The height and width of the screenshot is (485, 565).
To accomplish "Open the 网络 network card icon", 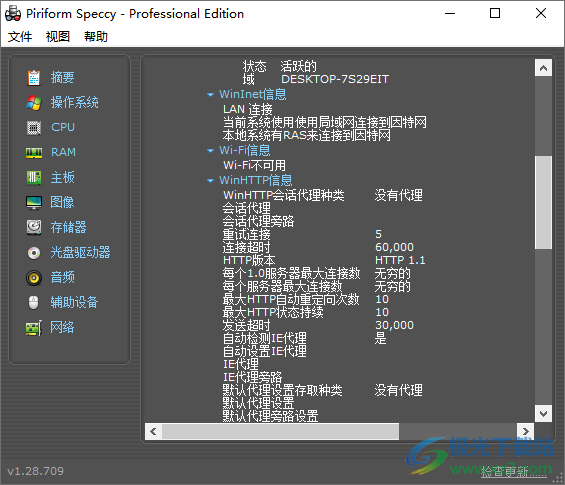I will click(x=34, y=328).
